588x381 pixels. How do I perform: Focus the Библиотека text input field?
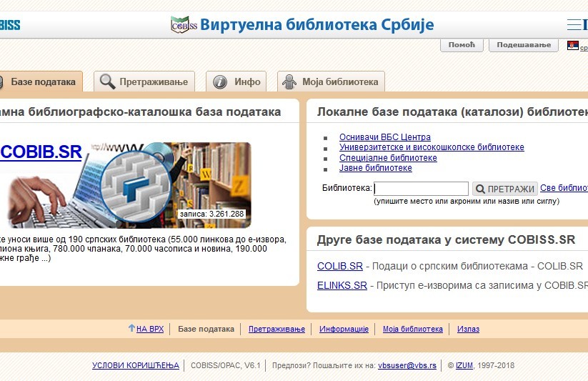[x=421, y=189]
